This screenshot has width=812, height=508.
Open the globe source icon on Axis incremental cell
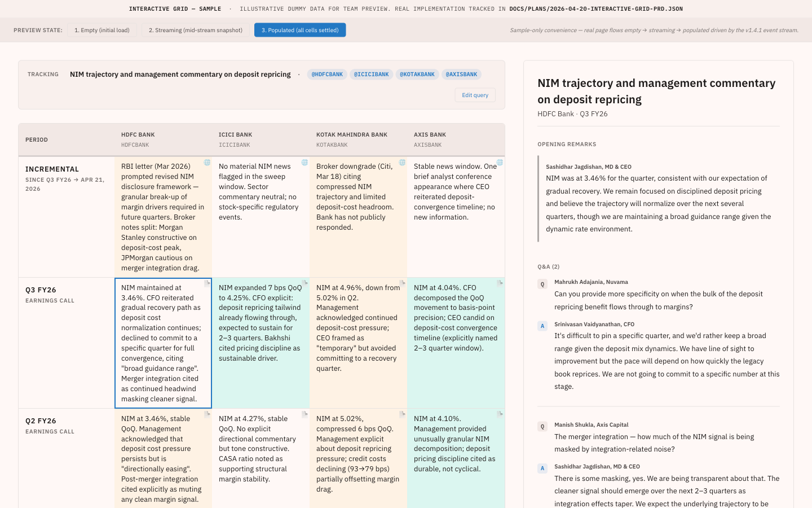point(500,163)
